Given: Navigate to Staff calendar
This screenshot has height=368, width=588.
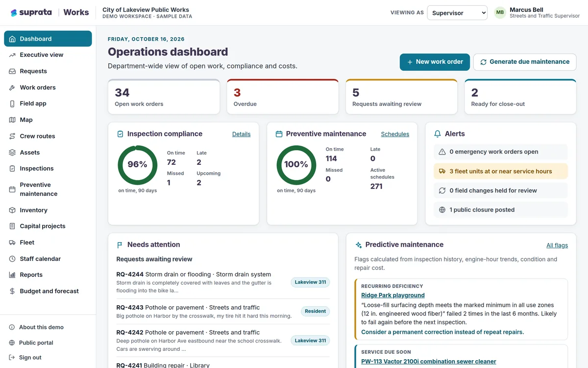Looking at the screenshot, I should click(x=48, y=259).
